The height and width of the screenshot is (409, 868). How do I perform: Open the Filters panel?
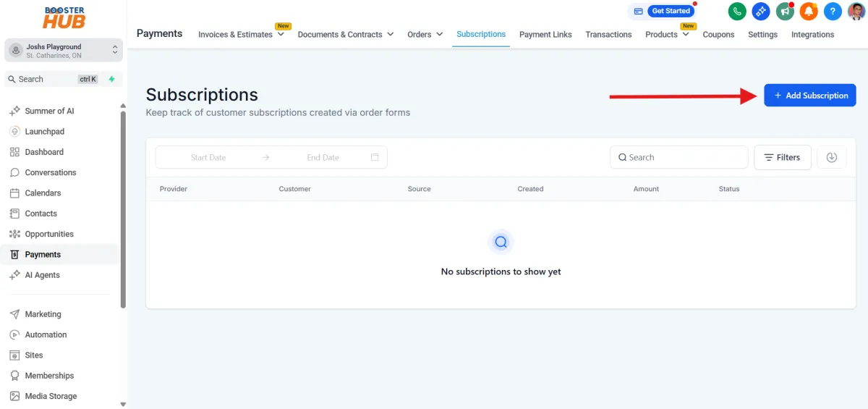783,157
